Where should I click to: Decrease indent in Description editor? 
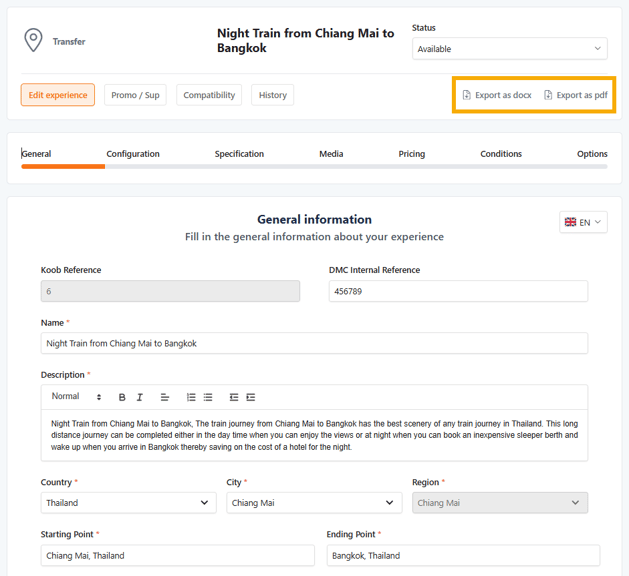(234, 397)
